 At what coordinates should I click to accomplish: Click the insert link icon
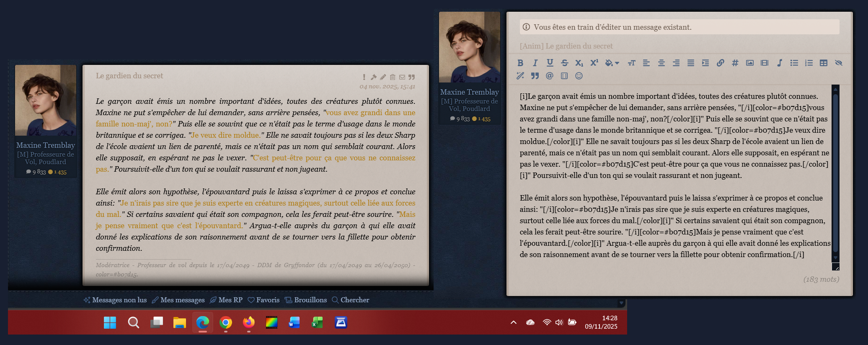(720, 63)
